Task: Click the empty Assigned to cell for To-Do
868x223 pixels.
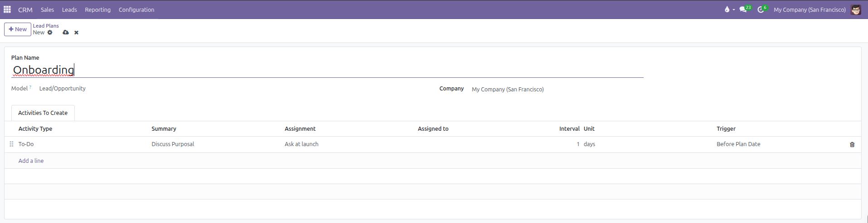Action: pos(482,144)
